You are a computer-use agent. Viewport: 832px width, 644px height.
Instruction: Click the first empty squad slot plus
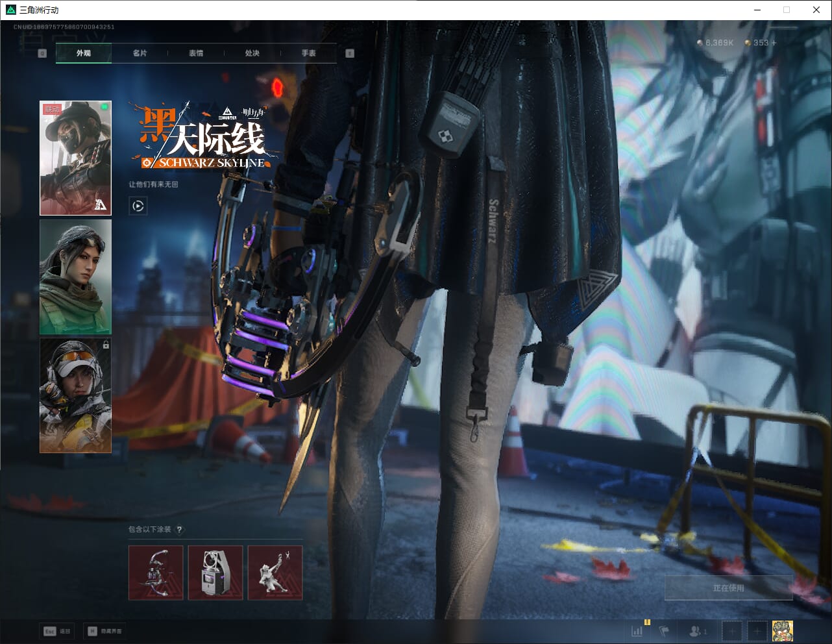tap(731, 630)
